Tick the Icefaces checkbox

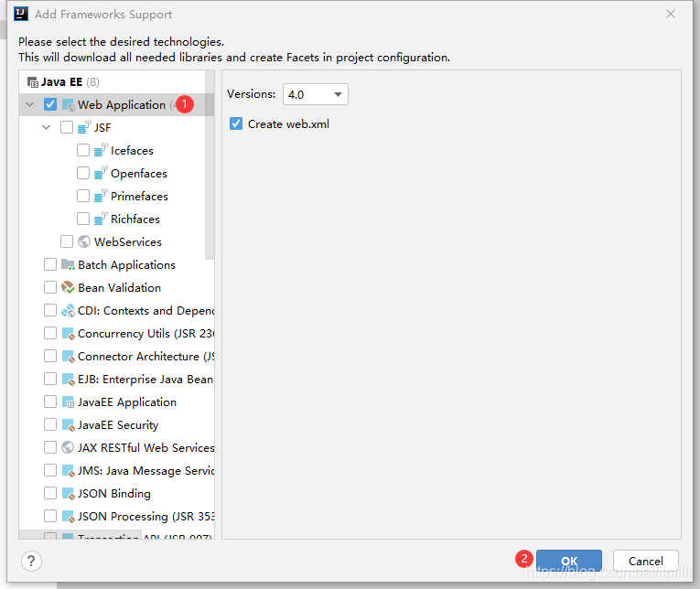coord(83,150)
